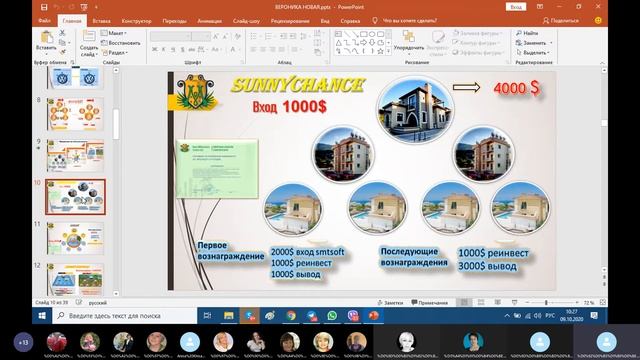Switch to the Слайд-шоу ribbon tab
This screenshot has width=640, height=360.
(x=246, y=20)
